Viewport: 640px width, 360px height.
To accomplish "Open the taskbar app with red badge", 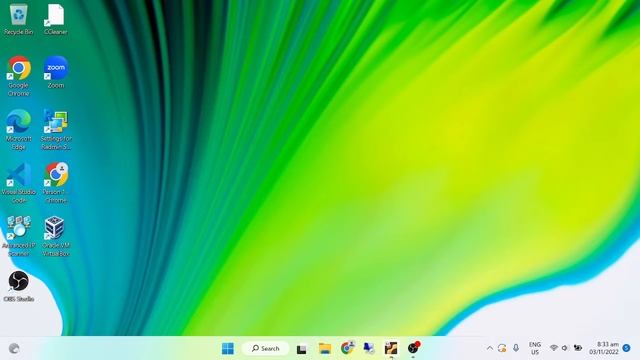I will click(413, 348).
